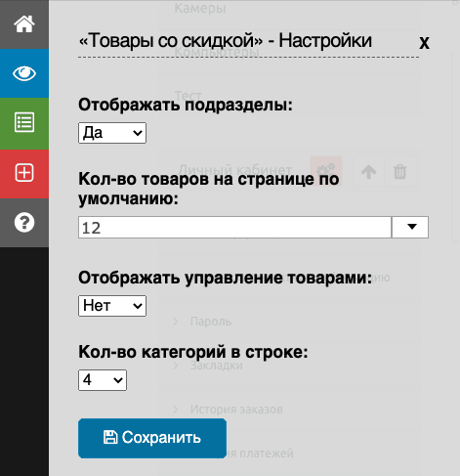Image resolution: width=460 pixels, height=476 pixels.
Task: Click the move-up arrow icon
Action: coord(368,171)
